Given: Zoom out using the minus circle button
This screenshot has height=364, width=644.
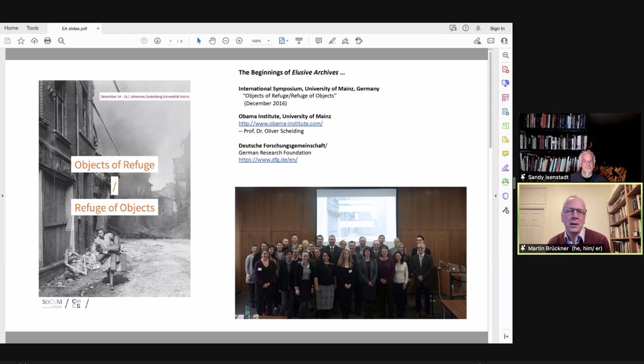Looking at the screenshot, I should pos(225,41).
